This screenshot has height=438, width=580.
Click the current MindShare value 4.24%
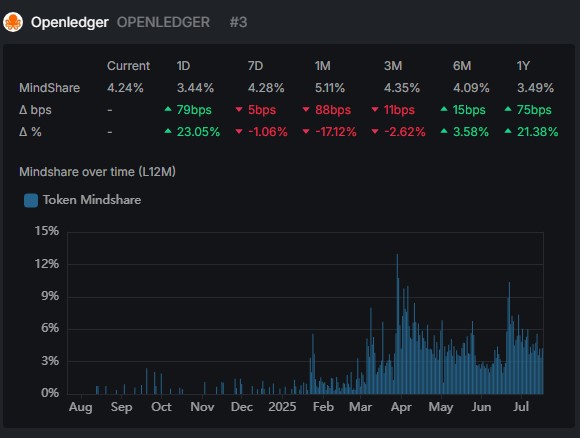[125, 88]
